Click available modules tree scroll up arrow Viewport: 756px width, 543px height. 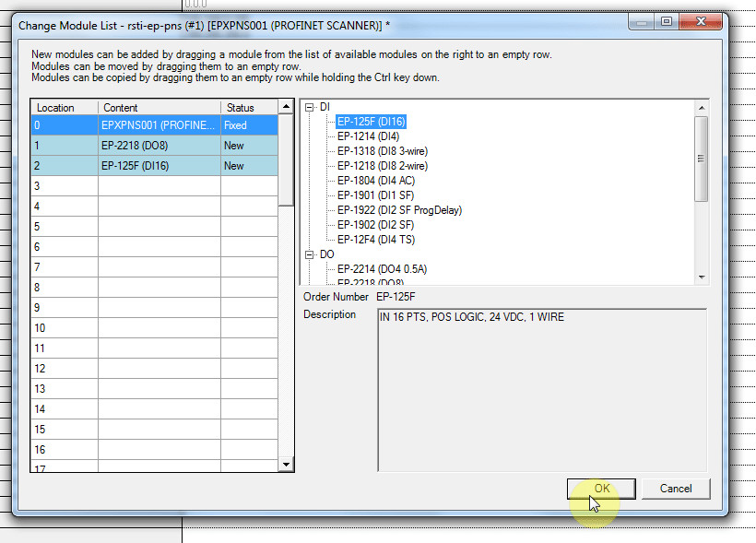[x=702, y=108]
